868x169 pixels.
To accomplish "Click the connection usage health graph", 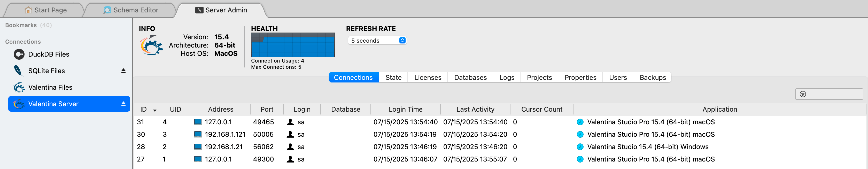I will point(293,45).
